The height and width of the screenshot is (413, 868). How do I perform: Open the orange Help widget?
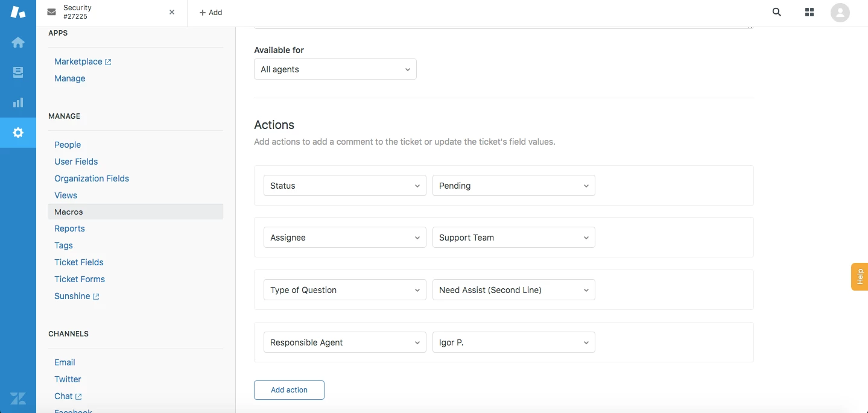860,277
